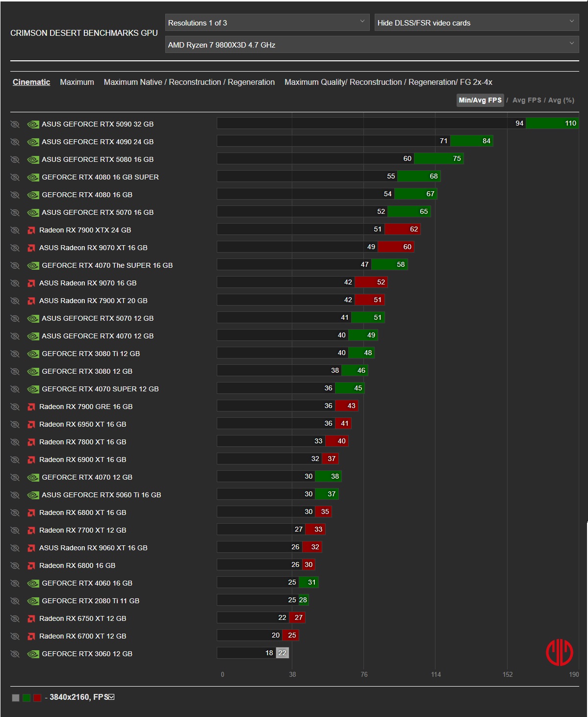This screenshot has height=717, width=588.
Task: Click the green legend color swatch
Action: [x=26, y=697]
